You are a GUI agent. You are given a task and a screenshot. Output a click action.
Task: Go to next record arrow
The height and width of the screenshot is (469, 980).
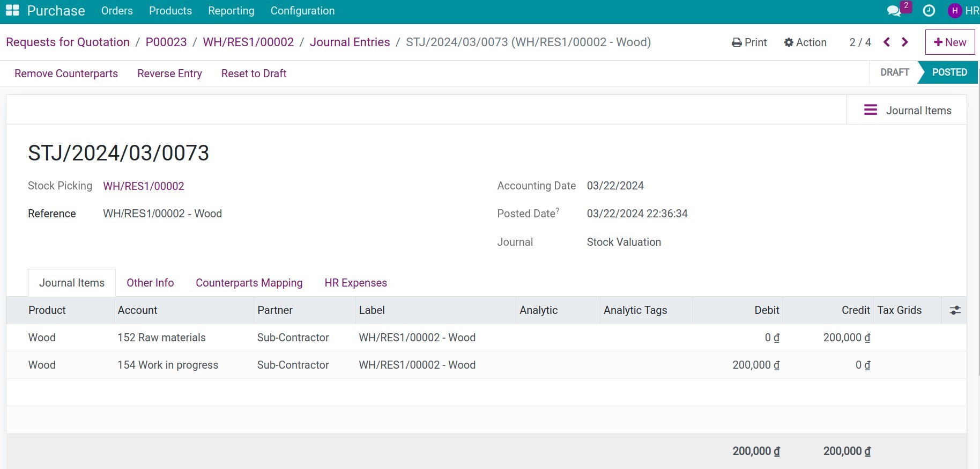905,42
